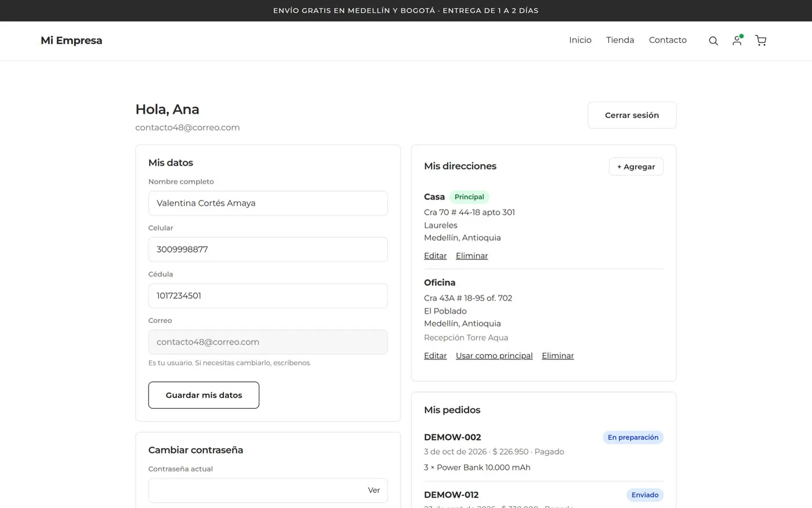812x508 pixels.
Task: Open the search magnifier icon
Action: click(713, 41)
